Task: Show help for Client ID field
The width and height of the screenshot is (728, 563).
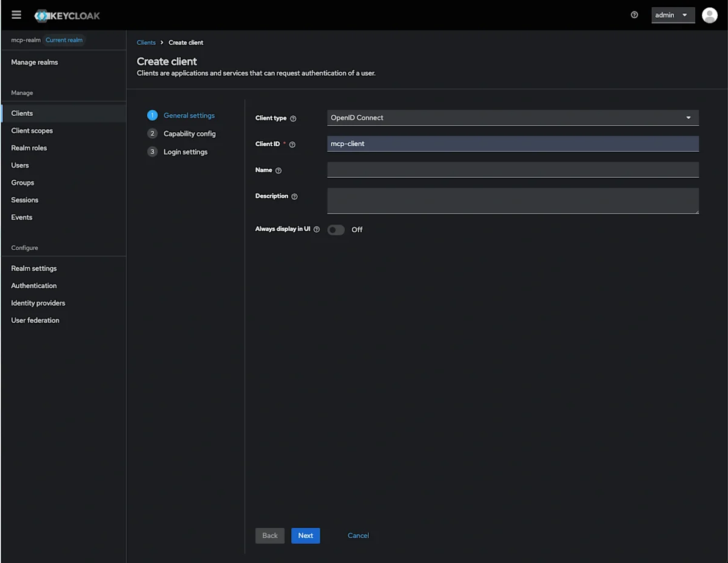Action: [292, 144]
